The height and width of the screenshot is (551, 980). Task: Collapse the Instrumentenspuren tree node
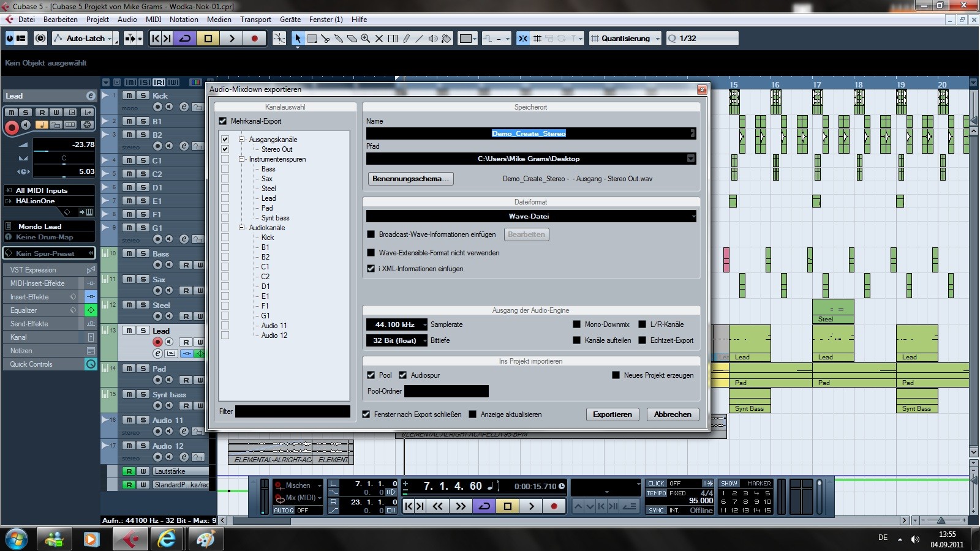point(241,159)
